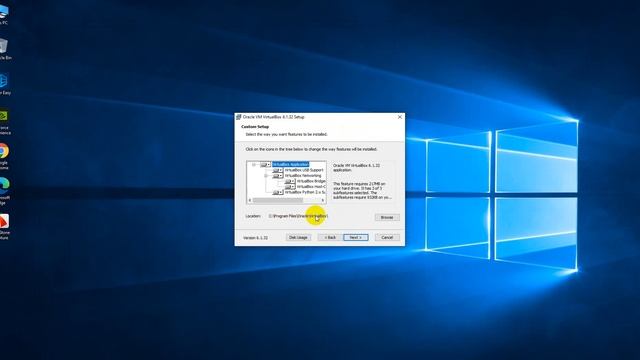Select VirtualBox Host-Only tree item
640x360 pixels.
[311, 187]
